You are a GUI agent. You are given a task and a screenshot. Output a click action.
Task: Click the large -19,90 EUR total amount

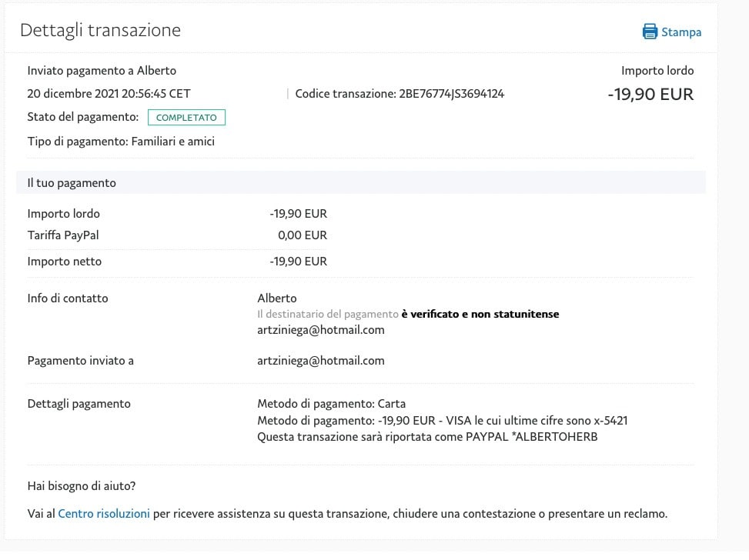(x=650, y=95)
